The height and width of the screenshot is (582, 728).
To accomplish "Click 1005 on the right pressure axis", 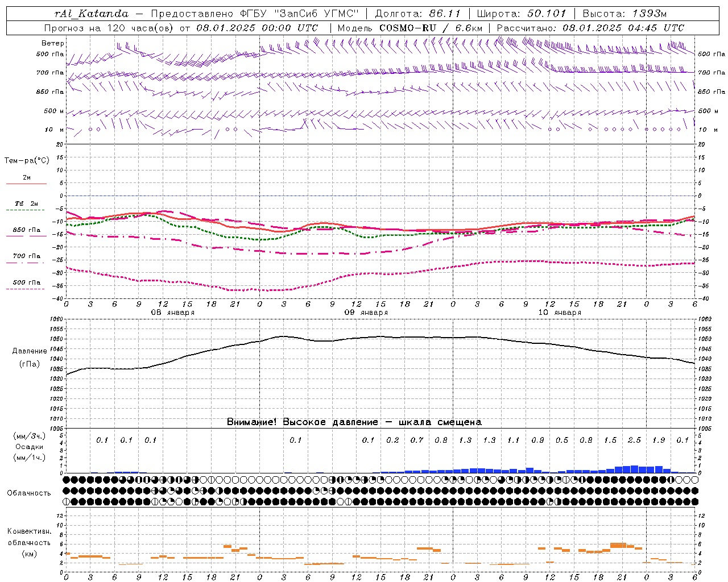I will coord(705,428).
